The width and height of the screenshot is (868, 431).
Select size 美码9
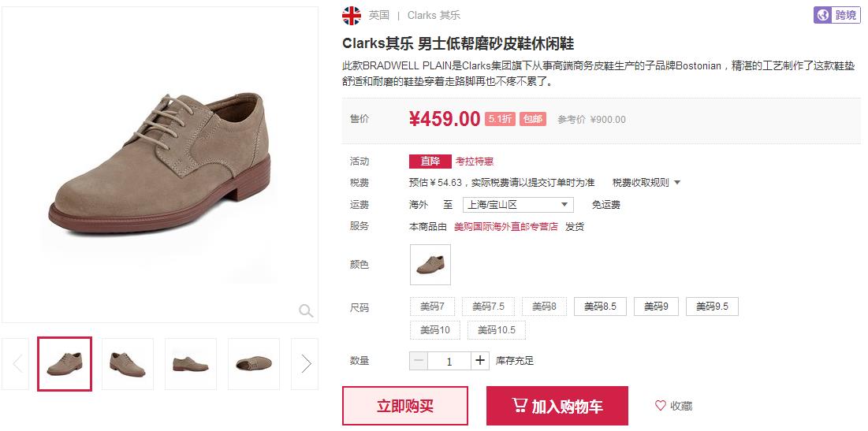click(656, 307)
